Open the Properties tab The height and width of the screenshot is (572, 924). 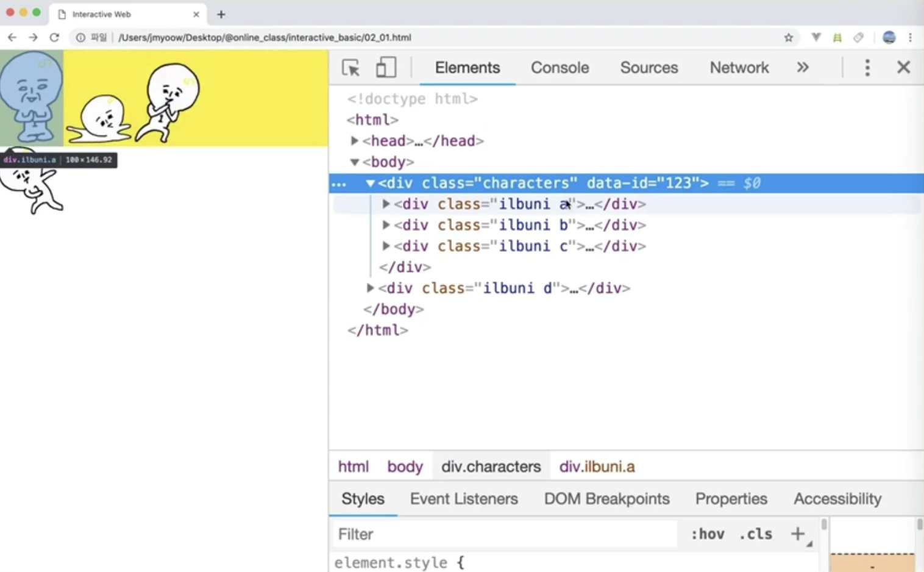click(x=731, y=499)
